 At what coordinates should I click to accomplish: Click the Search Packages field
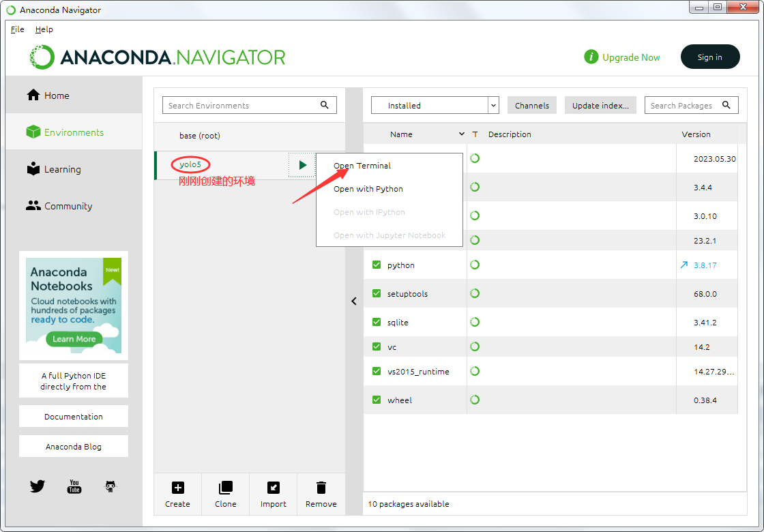coord(692,105)
